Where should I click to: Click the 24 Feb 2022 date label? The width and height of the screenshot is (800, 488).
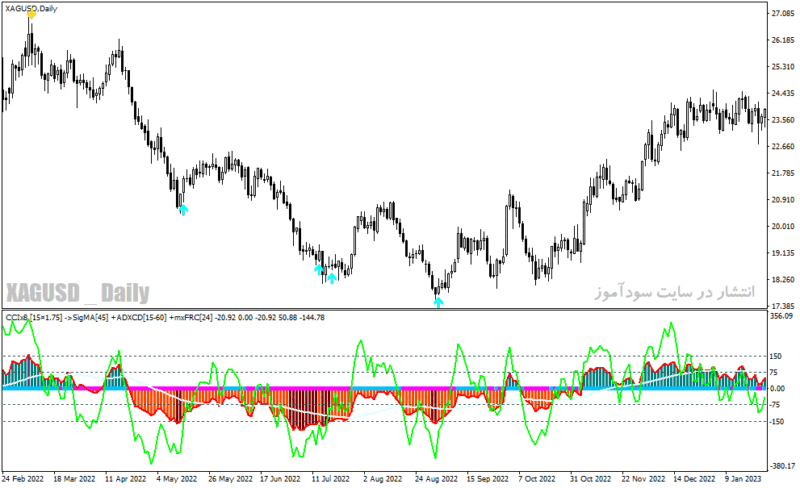point(22,479)
